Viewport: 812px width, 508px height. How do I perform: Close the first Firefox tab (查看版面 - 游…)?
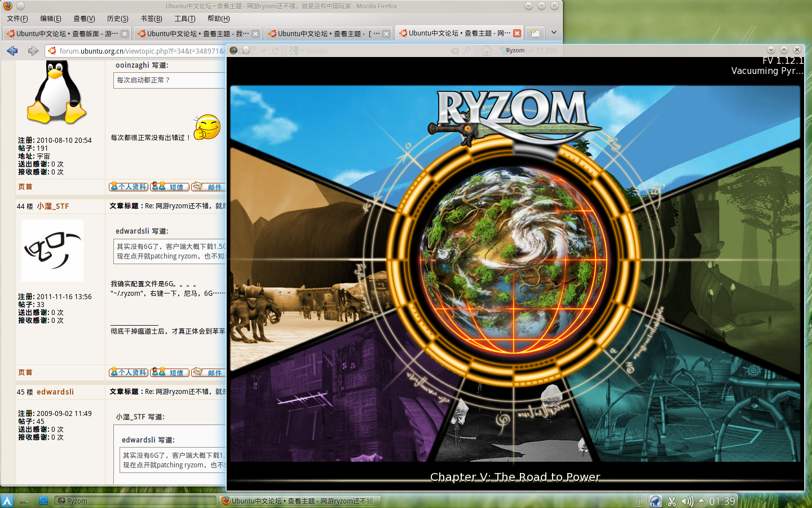125,34
